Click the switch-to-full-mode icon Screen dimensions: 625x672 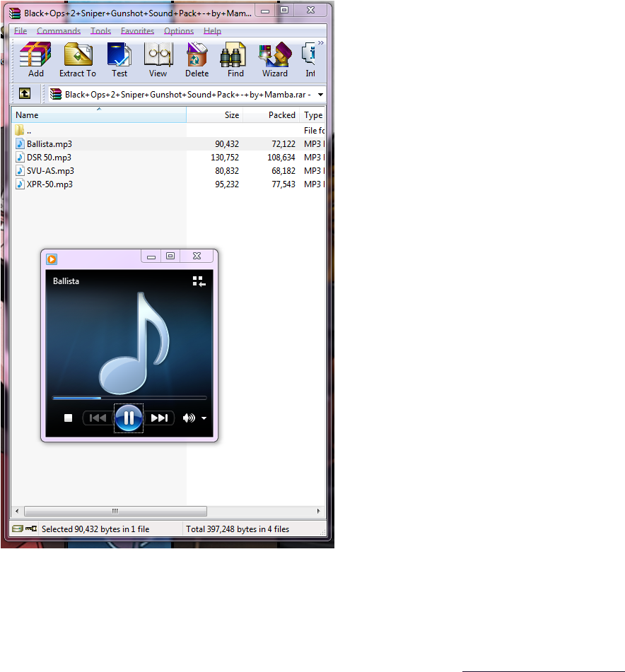tap(199, 281)
